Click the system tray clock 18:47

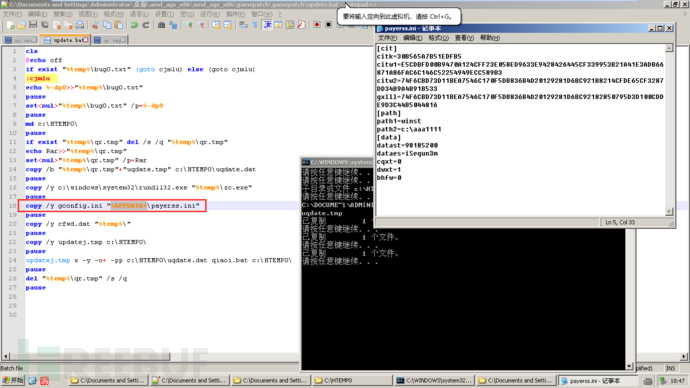tap(678, 381)
